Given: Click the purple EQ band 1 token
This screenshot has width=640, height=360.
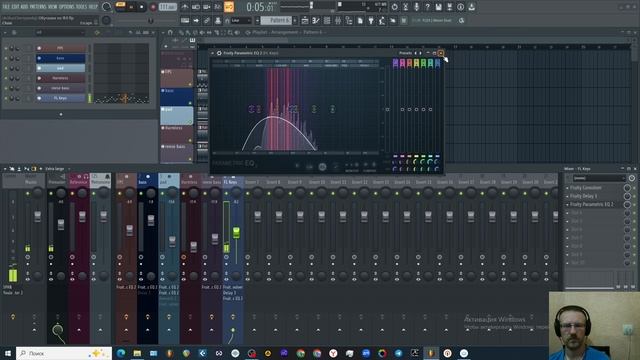Looking at the screenshot, I should coord(251,109).
